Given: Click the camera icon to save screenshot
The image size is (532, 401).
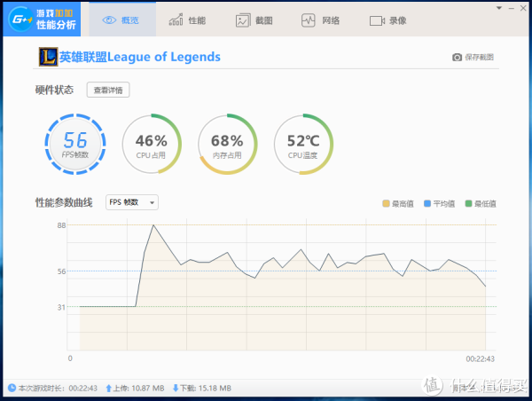Looking at the screenshot, I should 457,57.
